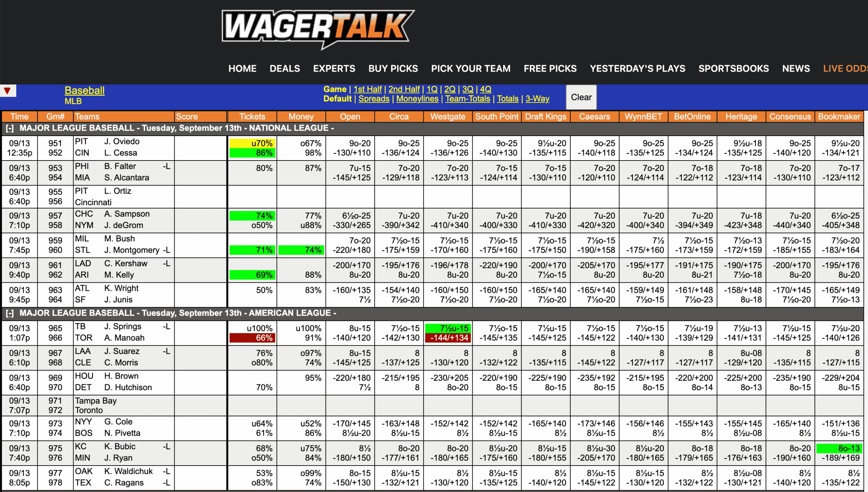
Task: Click the Open column header
Action: pos(350,117)
